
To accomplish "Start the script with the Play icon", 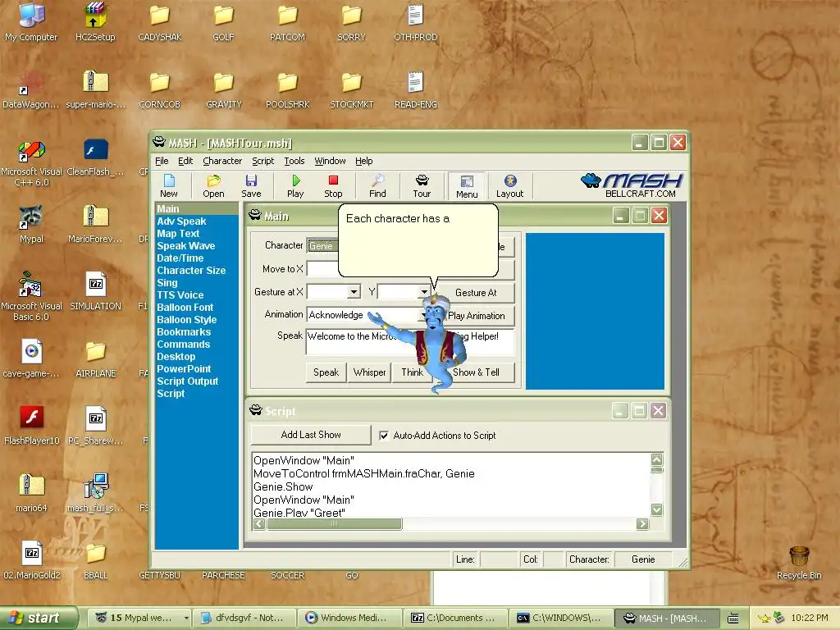I will [x=295, y=186].
